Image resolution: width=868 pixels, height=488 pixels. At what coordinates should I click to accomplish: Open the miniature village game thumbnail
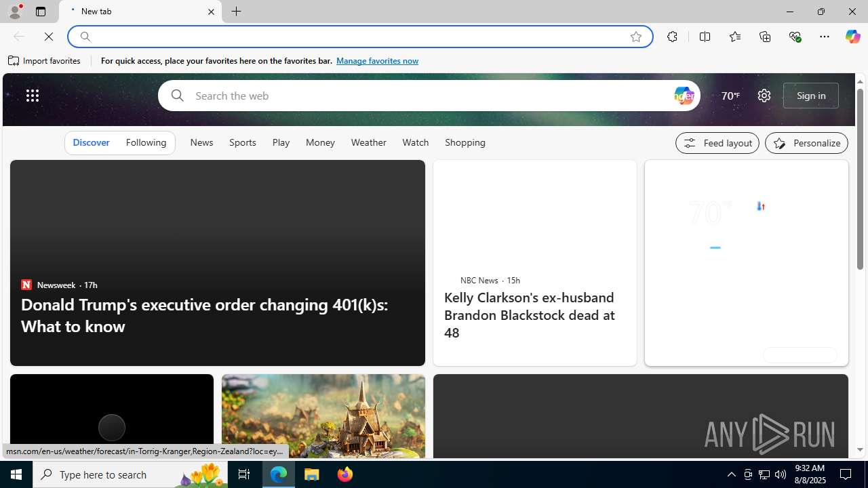[323, 416]
